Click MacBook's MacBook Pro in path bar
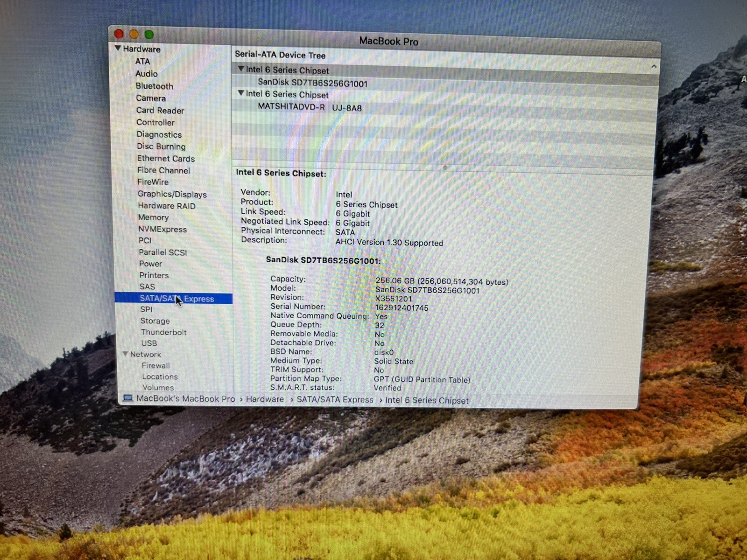Viewport: 747px width, 560px height. (x=185, y=399)
